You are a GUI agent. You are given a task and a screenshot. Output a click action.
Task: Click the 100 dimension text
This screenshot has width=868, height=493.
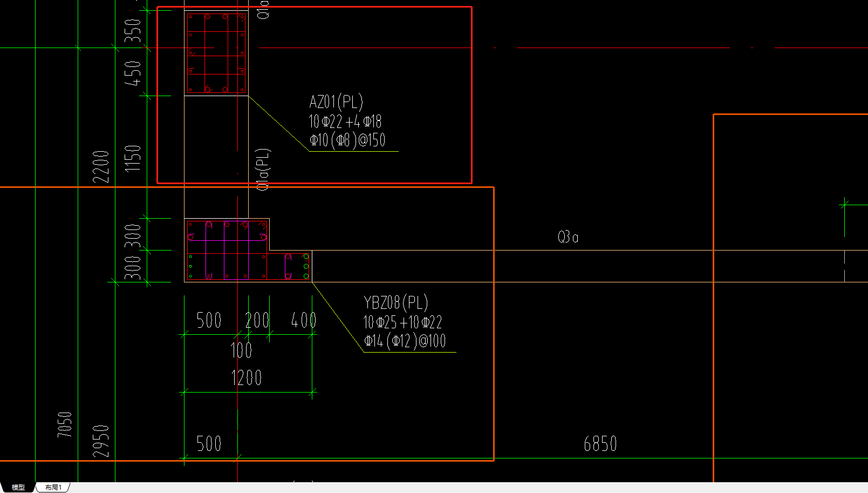coord(241,350)
